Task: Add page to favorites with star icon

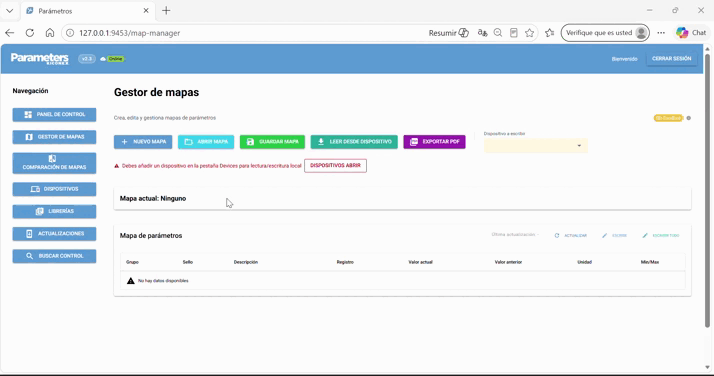Action: click(529, 33)
